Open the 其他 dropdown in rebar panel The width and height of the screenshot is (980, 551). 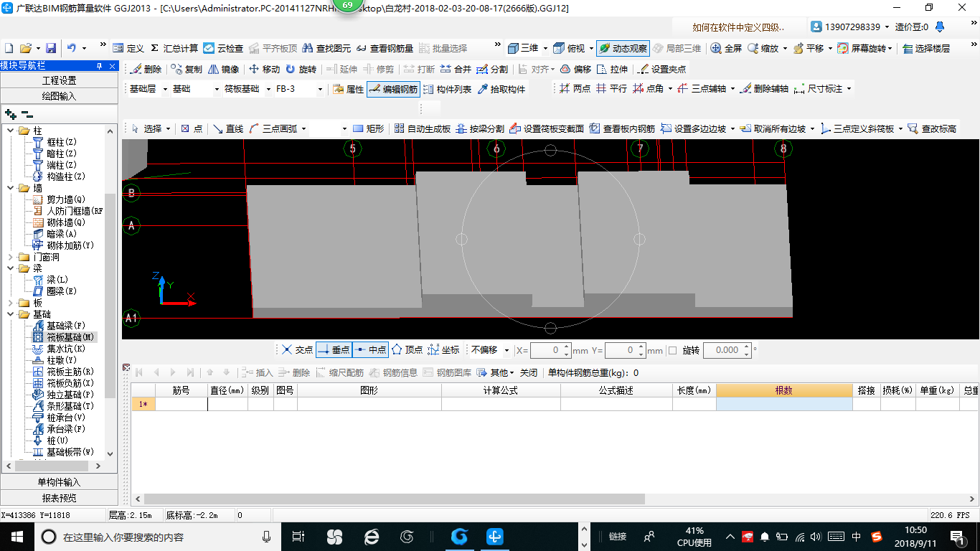point(496,372)
